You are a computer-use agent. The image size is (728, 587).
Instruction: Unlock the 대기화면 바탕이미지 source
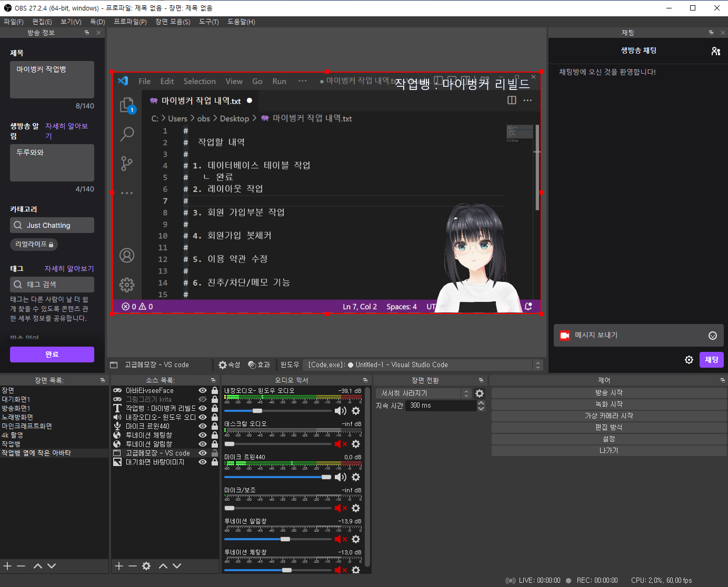215,462
